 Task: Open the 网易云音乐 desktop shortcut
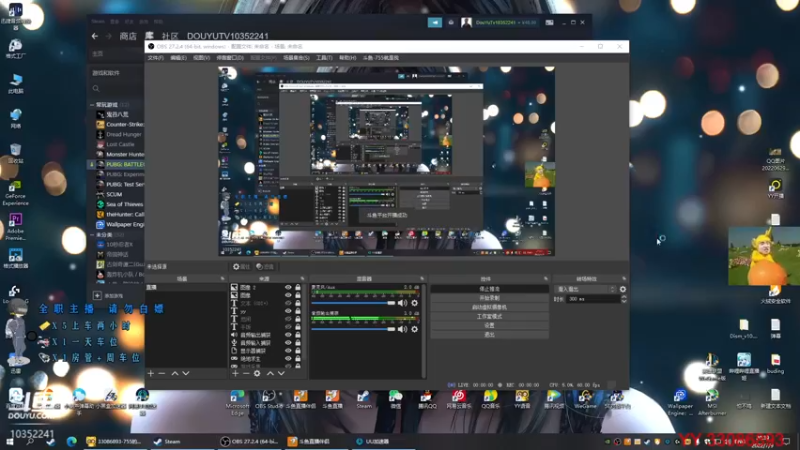(458, 399)
